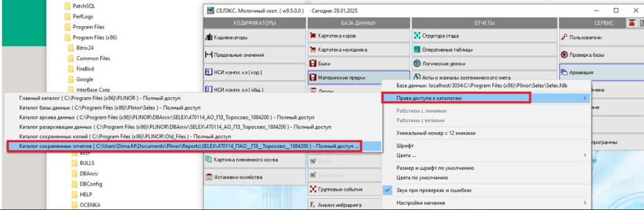644x210 pixels.
Task: Select Уникальный номер с 12 знаками
Action: coord(486,133)
